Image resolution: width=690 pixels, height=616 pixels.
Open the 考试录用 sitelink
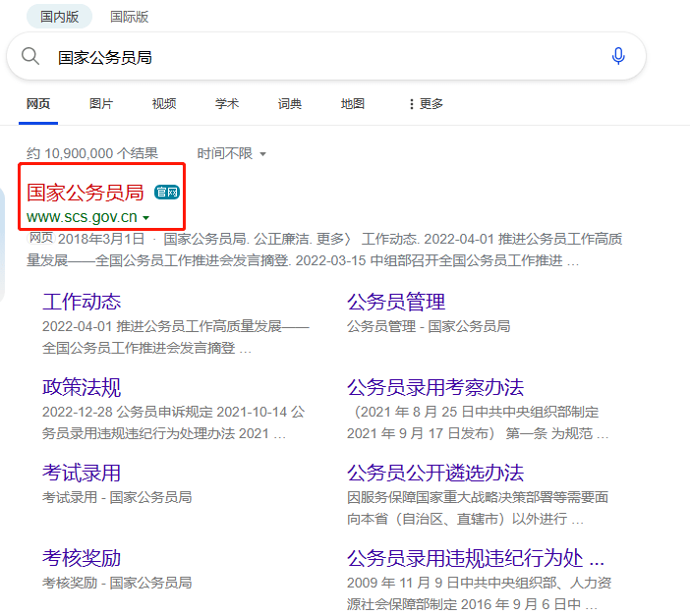pos(82,473)
